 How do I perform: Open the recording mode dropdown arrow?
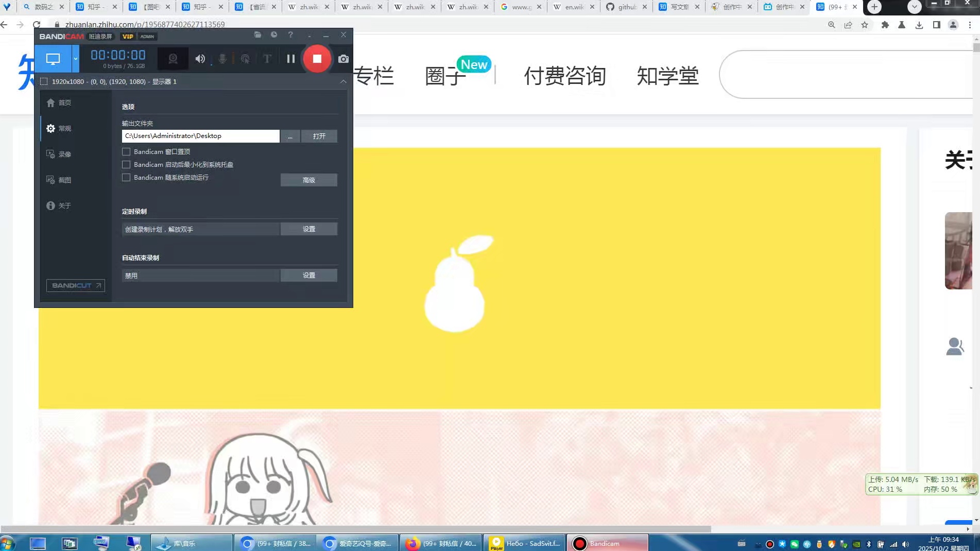pyautogui.click(x=75, y=58)
